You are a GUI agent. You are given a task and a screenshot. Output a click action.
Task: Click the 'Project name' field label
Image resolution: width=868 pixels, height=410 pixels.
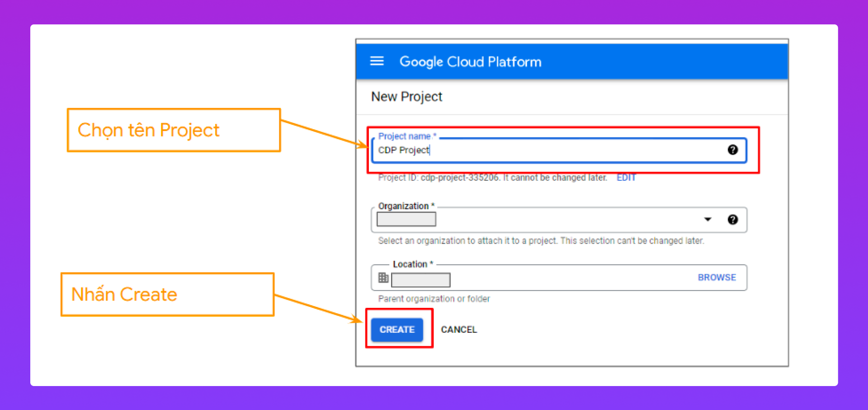point(405,136)
